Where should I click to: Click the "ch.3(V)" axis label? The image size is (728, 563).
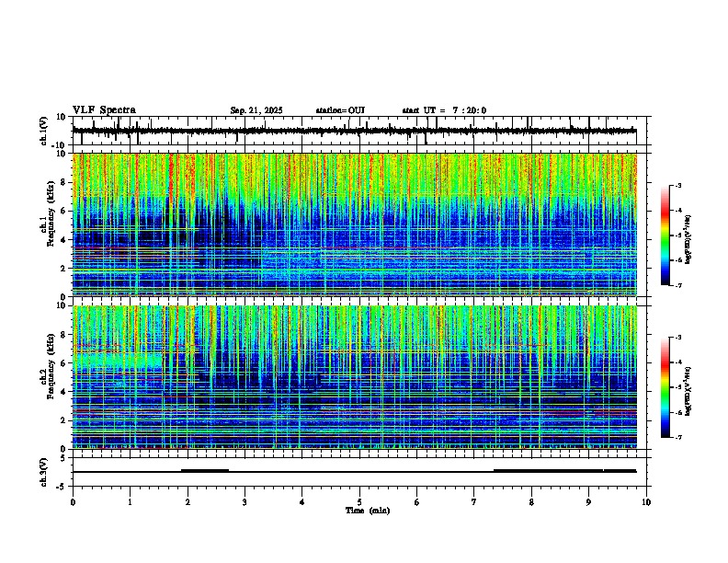[44, 472]
